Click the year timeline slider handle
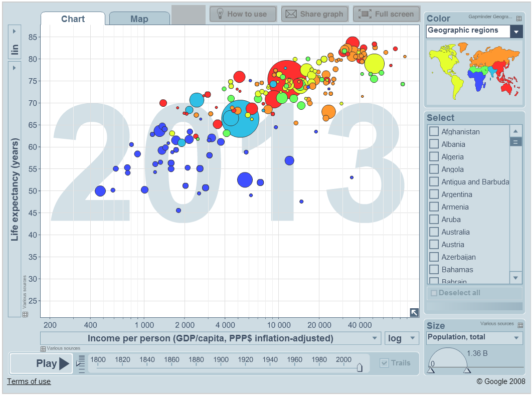The image size is (532, 395). (360, 367)
